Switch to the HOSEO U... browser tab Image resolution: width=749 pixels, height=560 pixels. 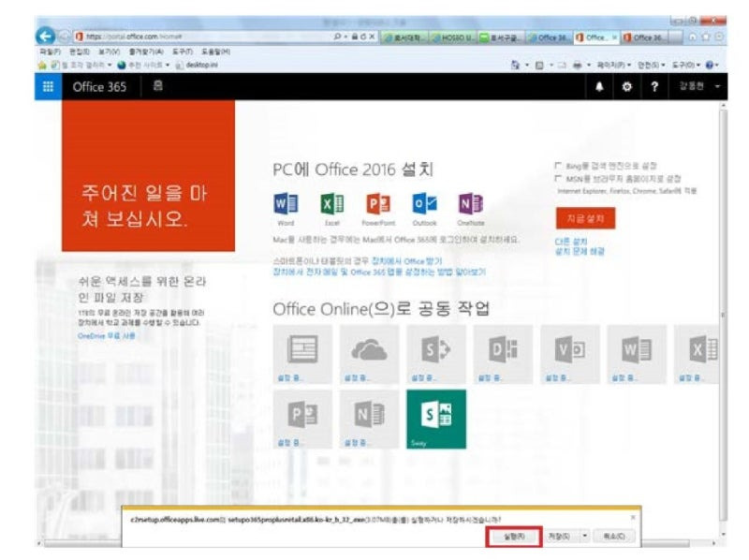[453, 37]
